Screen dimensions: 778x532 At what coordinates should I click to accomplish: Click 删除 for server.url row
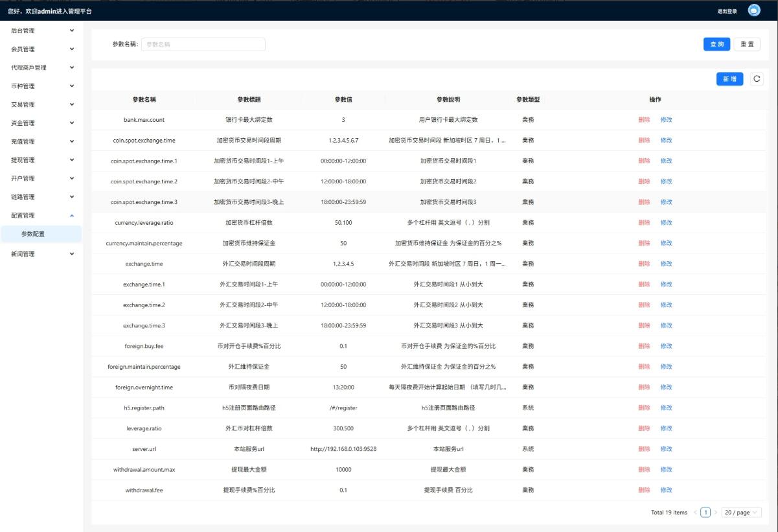coord(644,449)
